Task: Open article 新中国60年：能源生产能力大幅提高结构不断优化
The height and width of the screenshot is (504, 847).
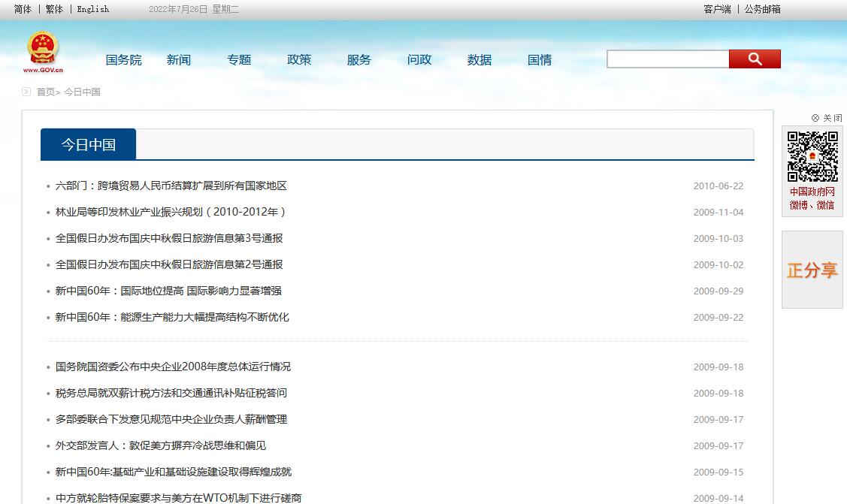Action: [172, 317]
